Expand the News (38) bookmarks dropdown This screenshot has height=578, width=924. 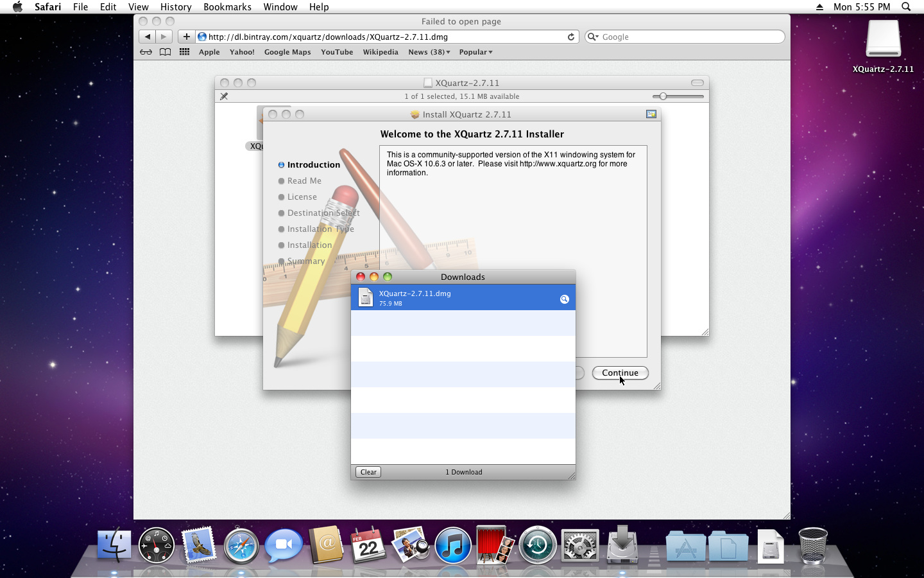(x=429, y=52)
